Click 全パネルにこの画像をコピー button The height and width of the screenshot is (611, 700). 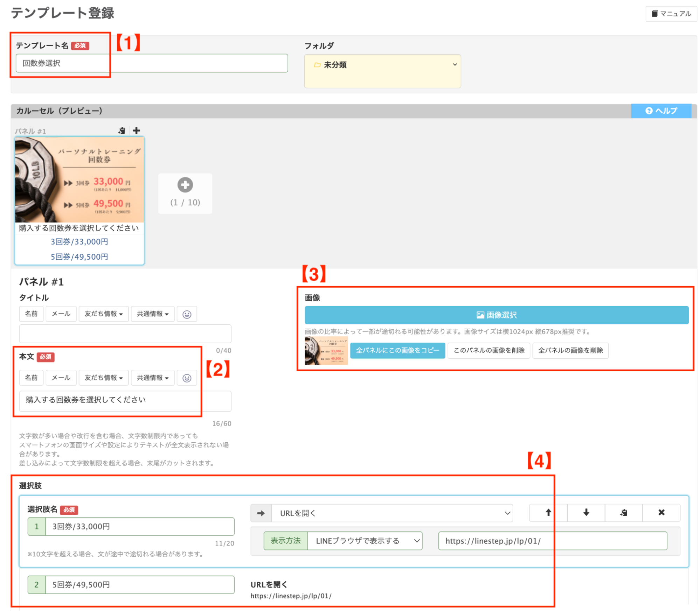(x=397, y=350)
